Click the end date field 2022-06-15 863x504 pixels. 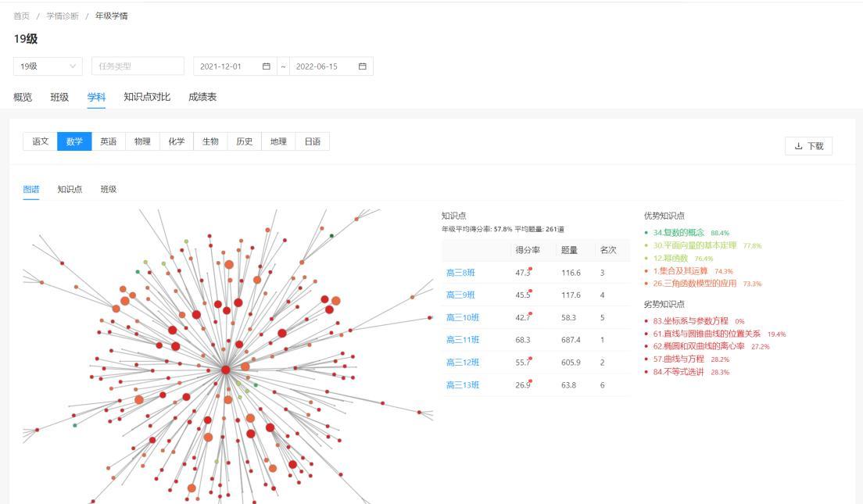pyautogui.click(x=331, y=66)
